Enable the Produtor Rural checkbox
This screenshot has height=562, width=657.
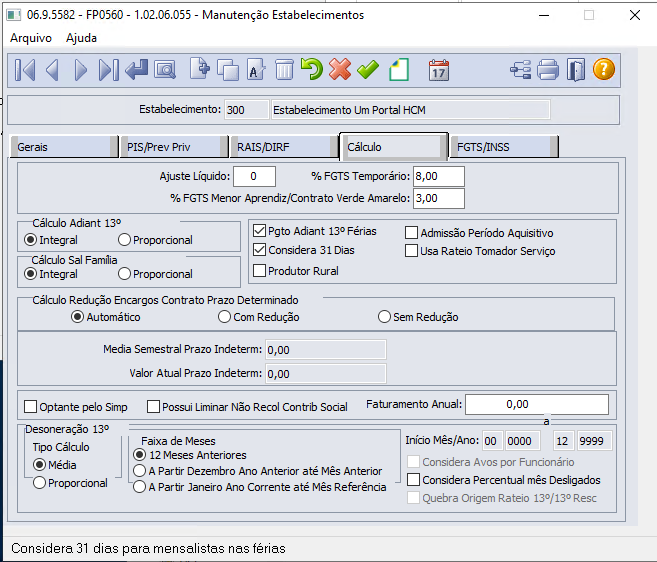click(x=259, y=271)
